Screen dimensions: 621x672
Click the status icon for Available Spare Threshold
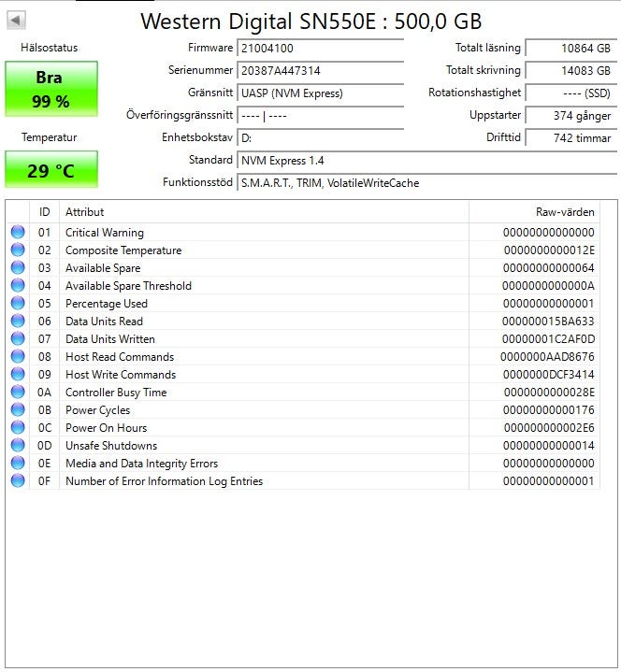[18, 285]
